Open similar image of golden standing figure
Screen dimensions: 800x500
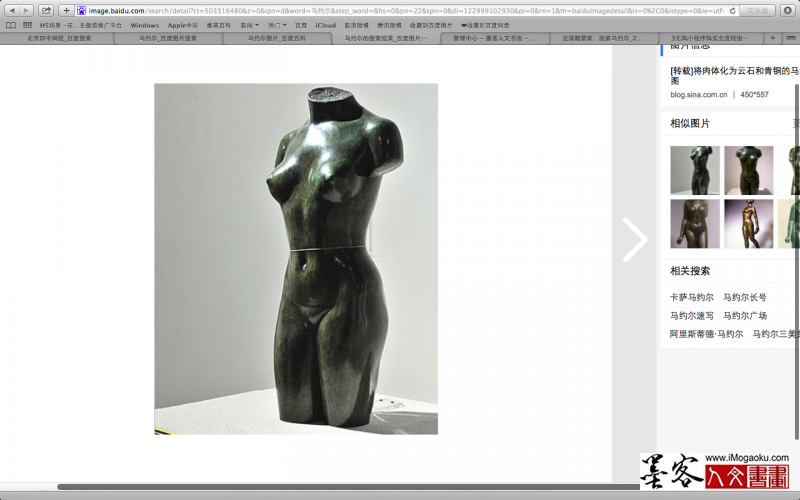point(748,224)
